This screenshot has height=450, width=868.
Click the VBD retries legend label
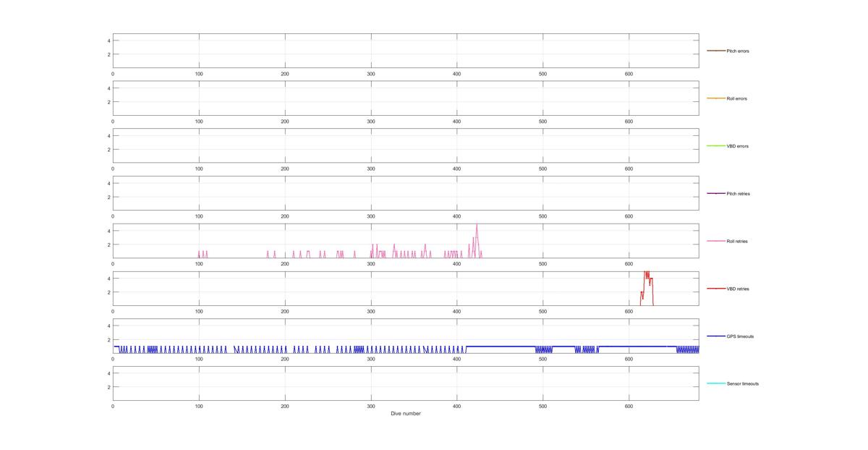738,289
